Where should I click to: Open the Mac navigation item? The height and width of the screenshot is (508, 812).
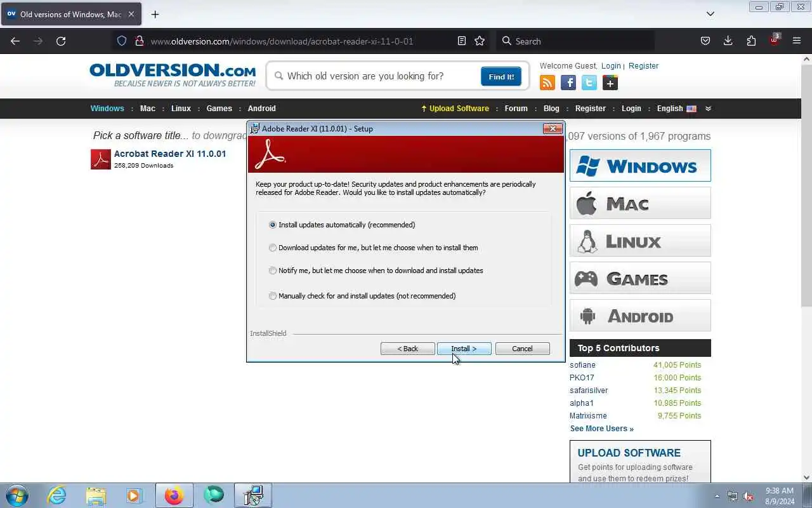(148, 109)
